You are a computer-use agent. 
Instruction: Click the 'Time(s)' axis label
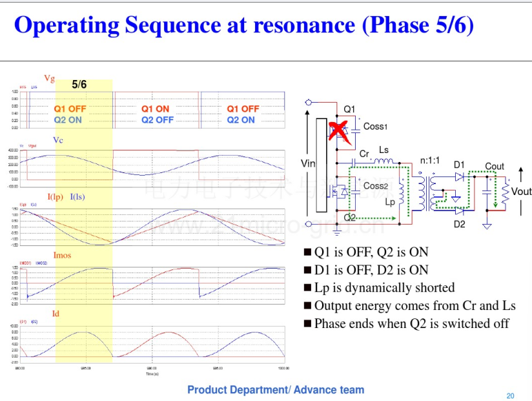152,374
